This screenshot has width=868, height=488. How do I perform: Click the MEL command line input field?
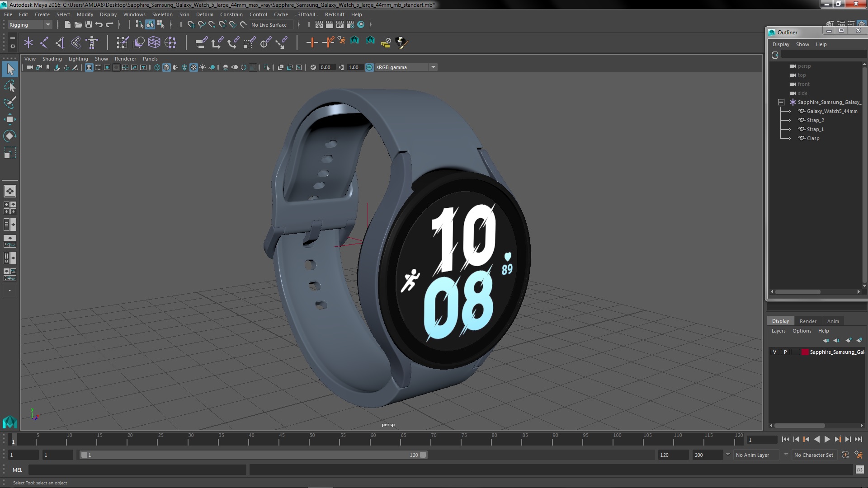tap(137, 470)
